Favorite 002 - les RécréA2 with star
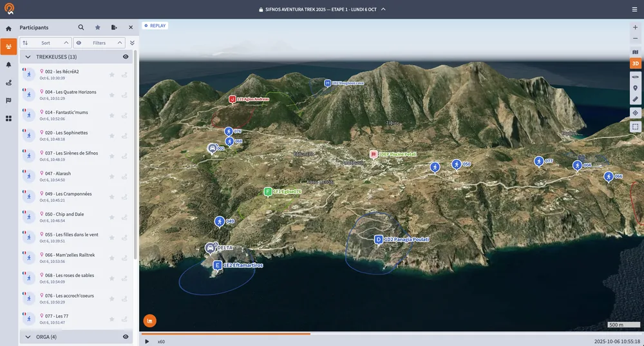644x346 pixels. click(111, 75)
